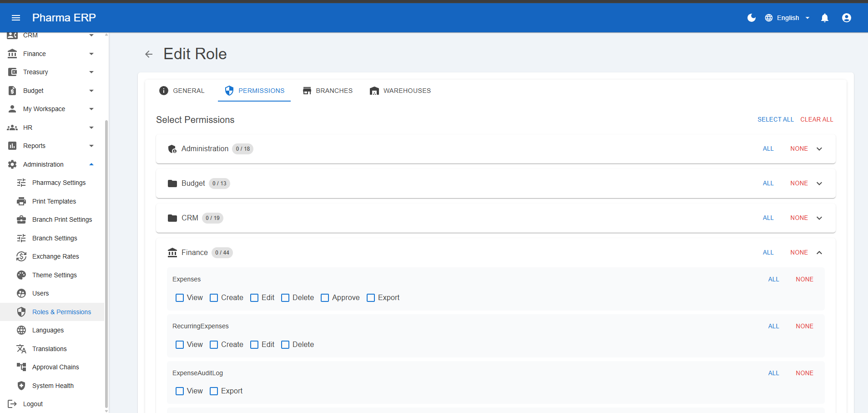Screen dimensions: 868x413
Task: Click the back arrow on Edit Role
Action: 149,54
